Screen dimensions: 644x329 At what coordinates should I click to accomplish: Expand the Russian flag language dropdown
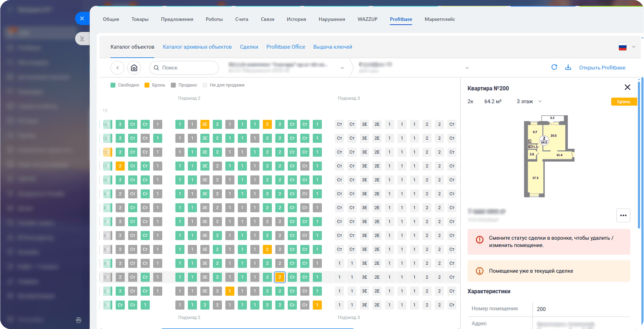627,47
